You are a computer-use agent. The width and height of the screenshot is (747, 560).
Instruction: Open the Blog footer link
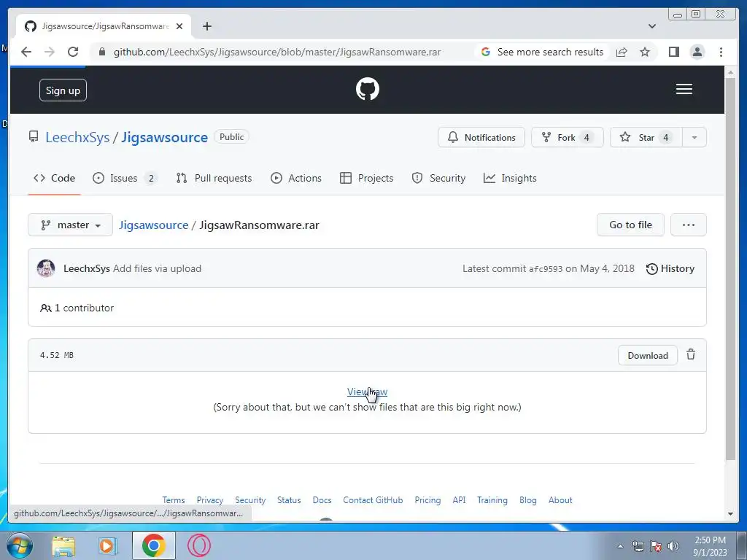[x=528, y=500]
